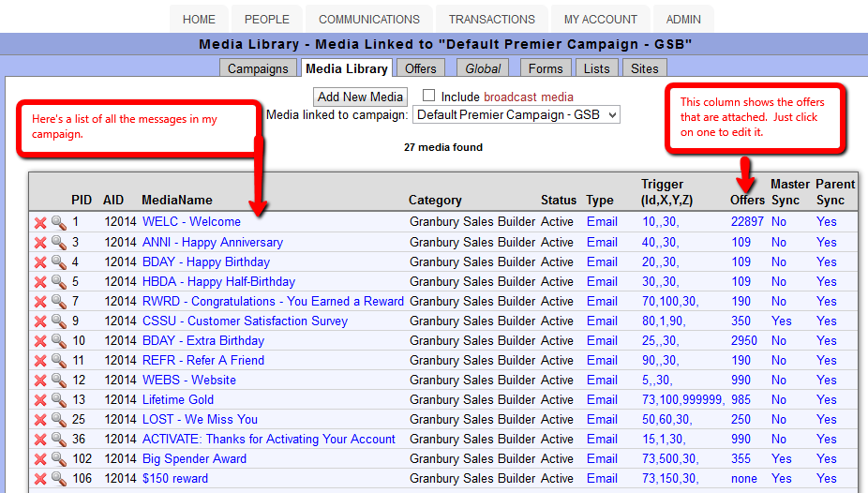Click the red X for Lifetime Gold row
868x493 pixels.
coord(40,400)
